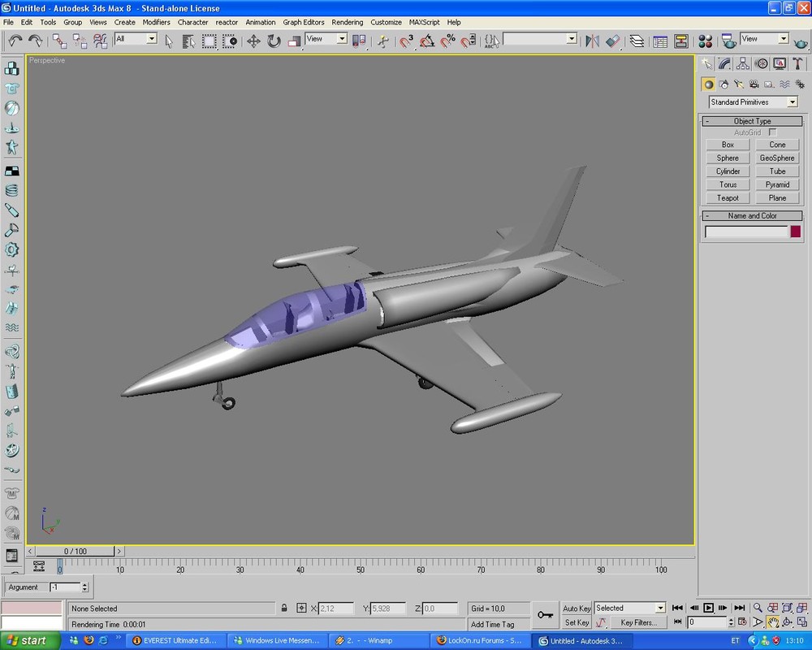
Task: Change the object color swatch
Action: coord(794,232)
